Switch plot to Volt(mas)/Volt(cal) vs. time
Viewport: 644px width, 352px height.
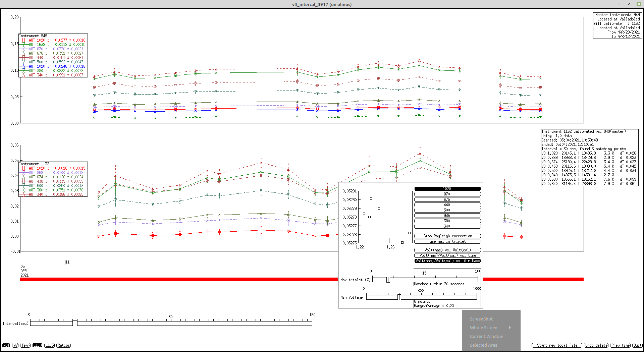point(447,255)
